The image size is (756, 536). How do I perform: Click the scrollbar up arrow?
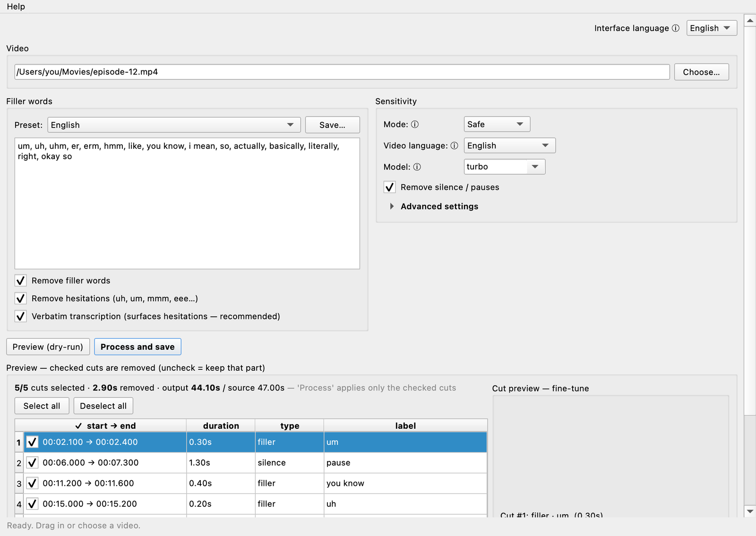[750, 21]
